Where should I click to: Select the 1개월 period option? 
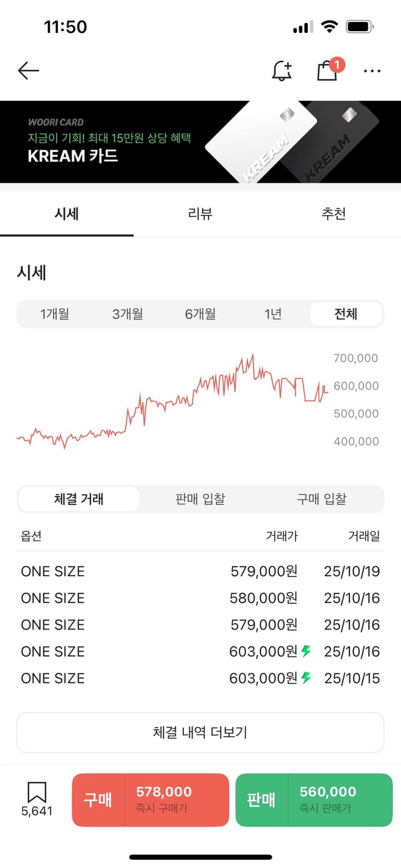click(x=55, y=314)
